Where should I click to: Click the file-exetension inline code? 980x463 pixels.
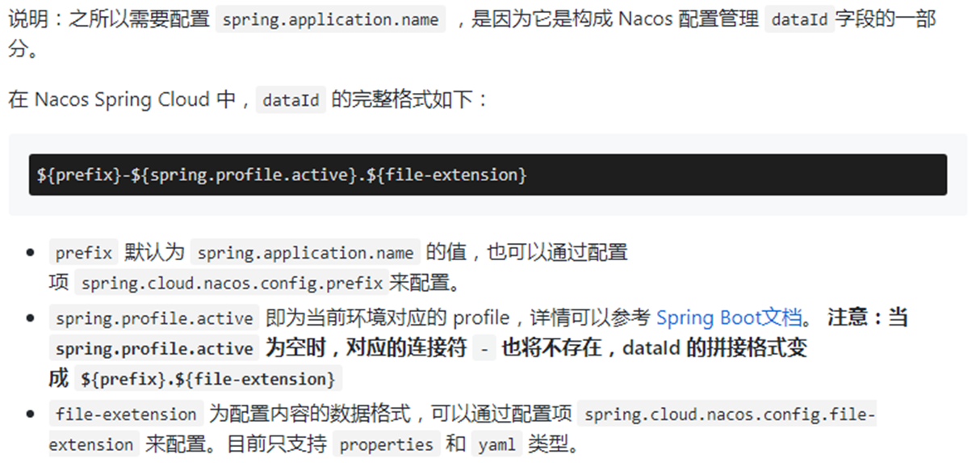[126, 415]
